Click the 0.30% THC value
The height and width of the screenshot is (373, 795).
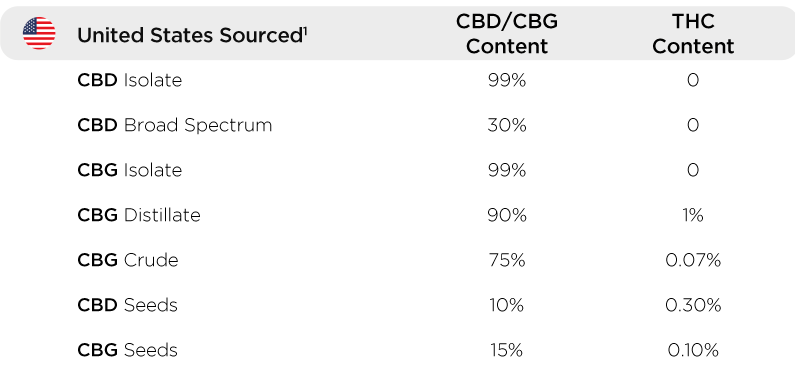tap(693, 305)
